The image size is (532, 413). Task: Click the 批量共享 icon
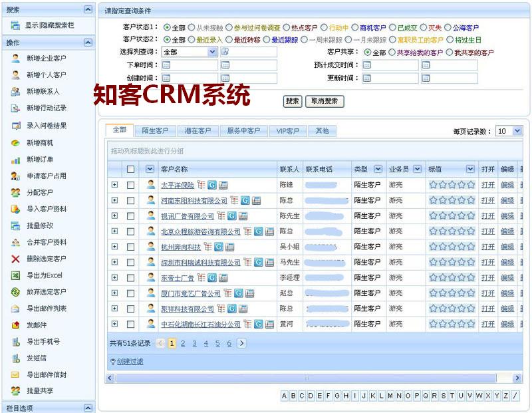15,391
